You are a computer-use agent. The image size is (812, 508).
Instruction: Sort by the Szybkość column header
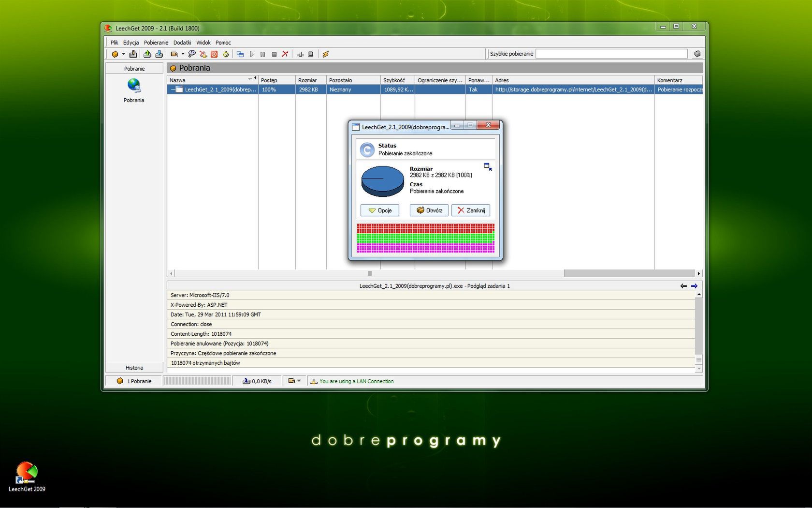(397, 80)
